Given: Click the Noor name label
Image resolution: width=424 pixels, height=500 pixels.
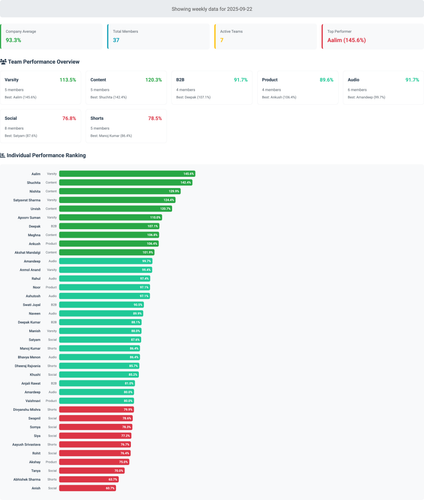Looking at the screenshot, I should (37, 287).
